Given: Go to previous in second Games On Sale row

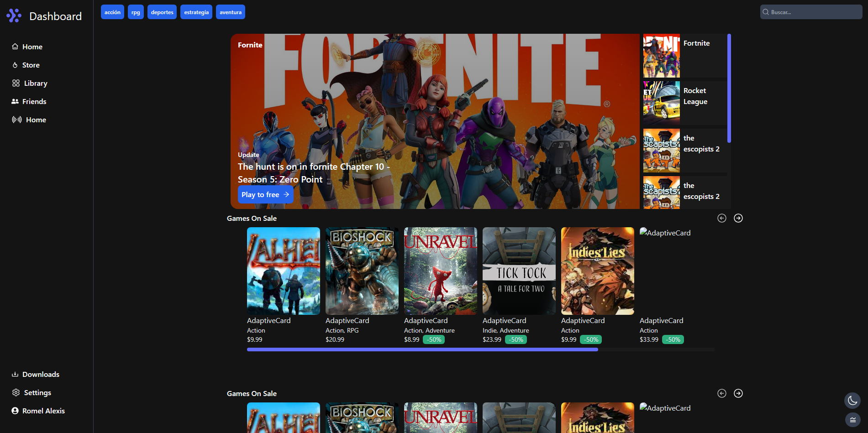Looking at the screenshot, I should coord(722,393).
